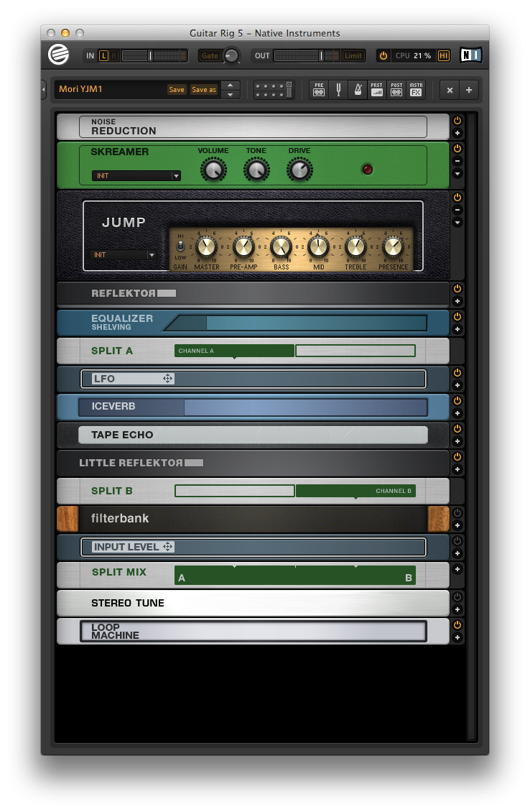The image size is (530, 812).
Task: Collapse the left sidebar arrow
Action: pos(44,90)
